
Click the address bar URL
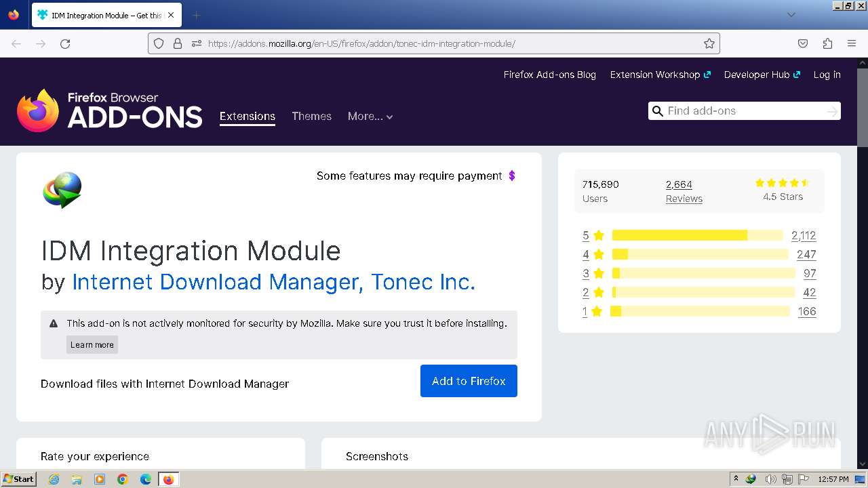click(x=361, y=43)
